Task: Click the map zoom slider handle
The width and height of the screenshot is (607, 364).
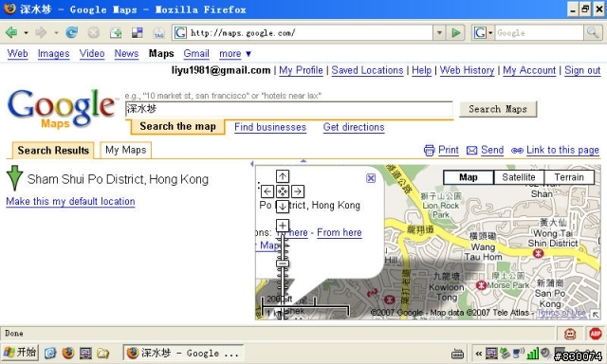Action: [283, 264]
